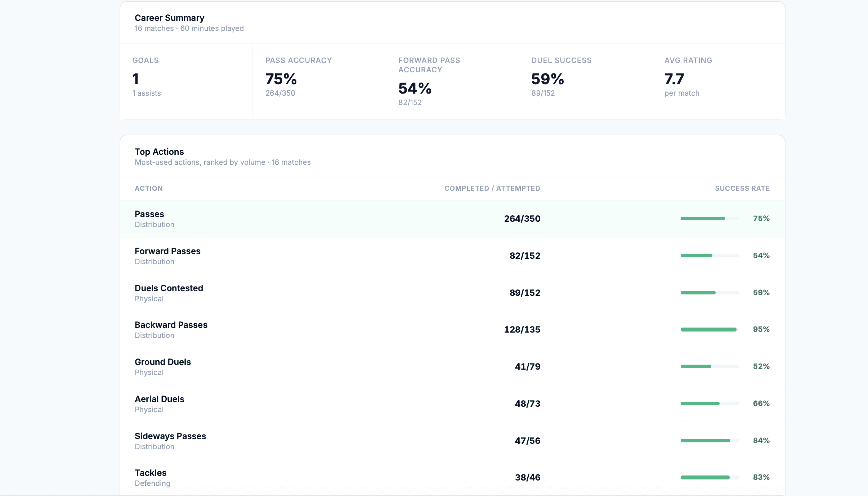Select '16 matches · 60 minutes played' subtitle
Screen dimensions: 868x496
189,28
